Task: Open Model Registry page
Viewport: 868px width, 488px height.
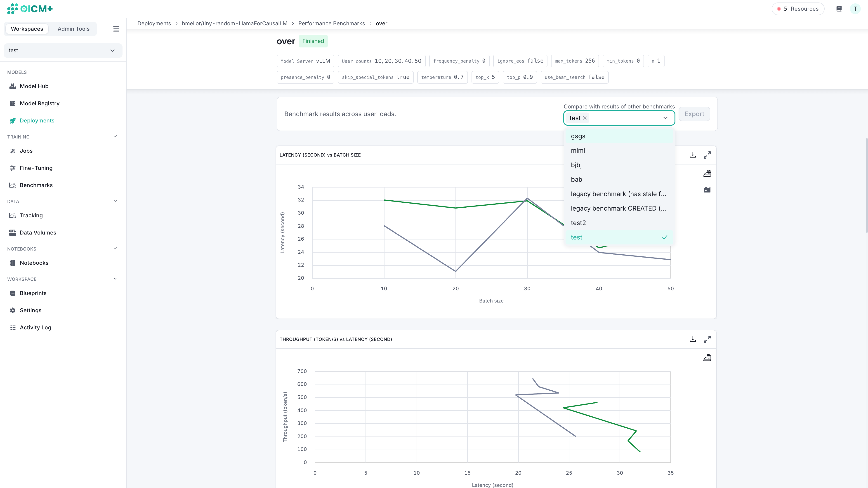Action: point(39,103)
